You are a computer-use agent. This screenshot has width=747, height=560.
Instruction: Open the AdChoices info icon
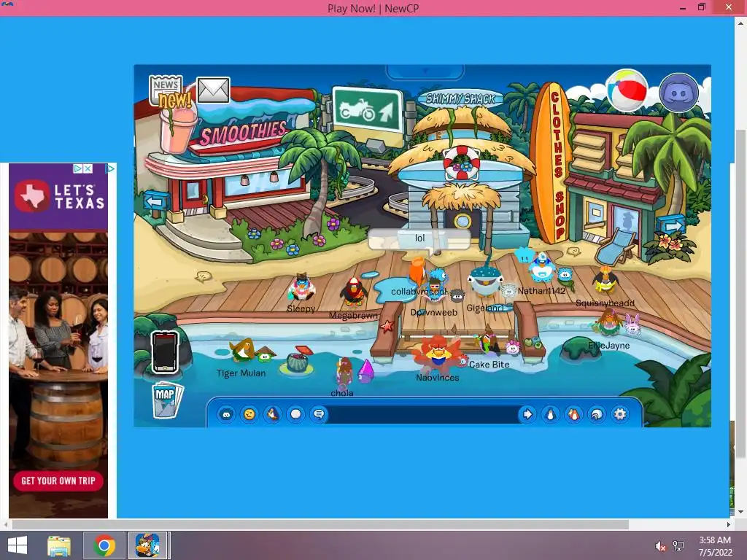[x=77, y=168]
